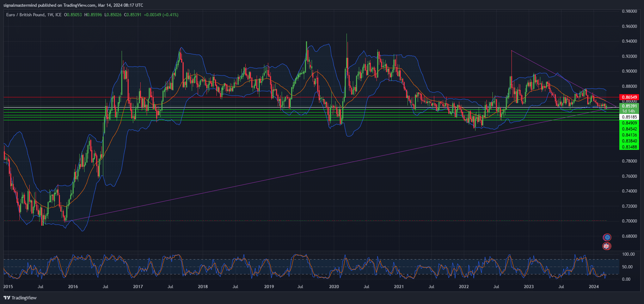
Task: Click the open value O0.85053
Action: click(x=73, y=15)
